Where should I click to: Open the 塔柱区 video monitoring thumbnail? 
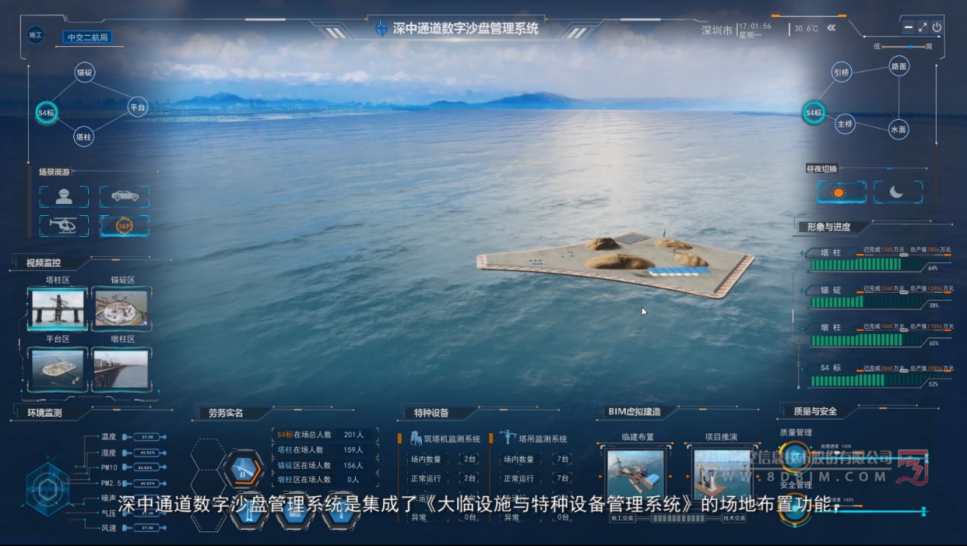[57, 310]
